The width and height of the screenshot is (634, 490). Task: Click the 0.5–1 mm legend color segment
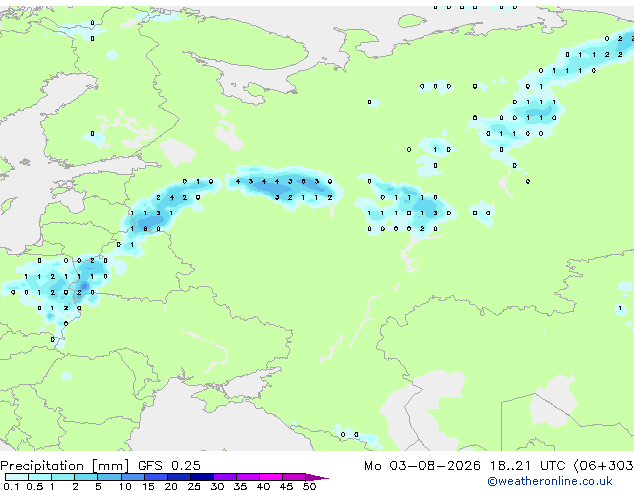pos(40,477)
